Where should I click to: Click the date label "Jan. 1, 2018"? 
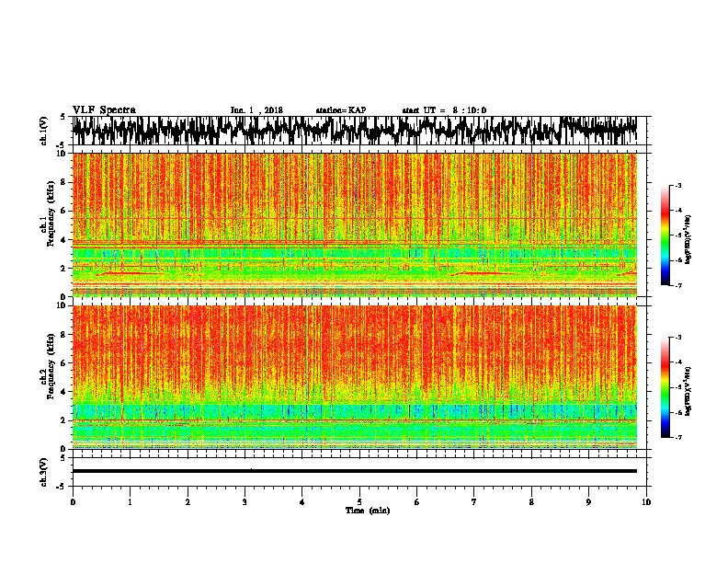pyautogui.click(x=256, y=110)
